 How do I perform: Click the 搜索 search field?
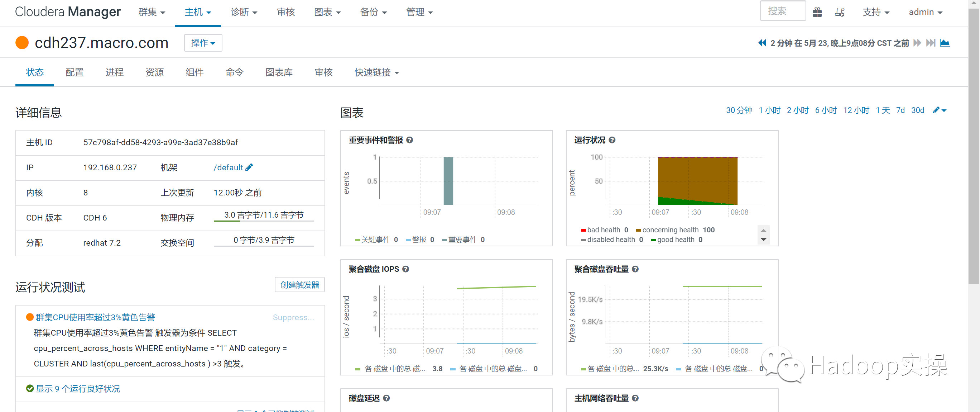[x=782, y=11]
